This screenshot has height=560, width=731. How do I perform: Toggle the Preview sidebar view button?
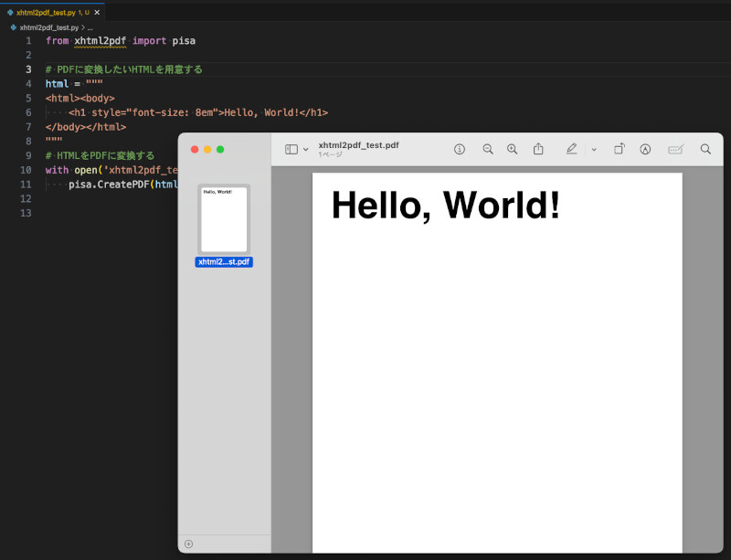tap(291, 149)
